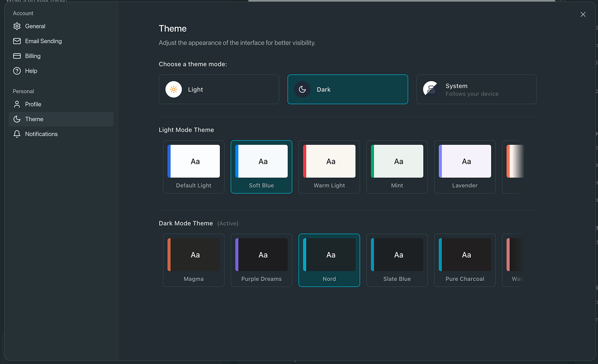The width and height of the screenshot is (598, 364).
Task: Click the Slate Blue label text
Action: pyautogui.click(x=397, y=279)
